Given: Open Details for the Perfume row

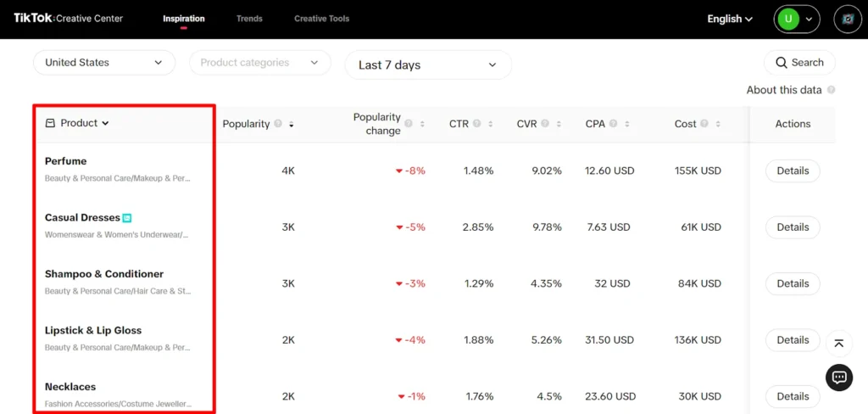Looking at the screenshot, I should click(792, 171).
